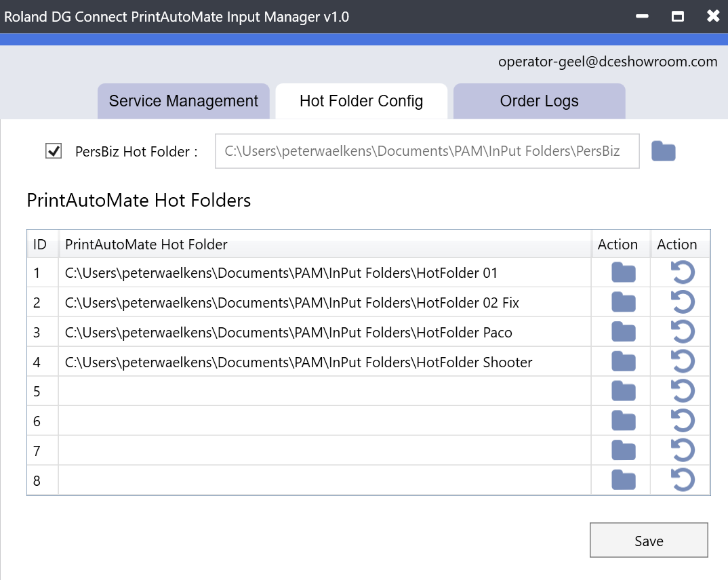This screenshot has width=728, height=580.
Task: Select the HotFolder 01 path cell
Action: pyautogui.click(x=325, y=273)
